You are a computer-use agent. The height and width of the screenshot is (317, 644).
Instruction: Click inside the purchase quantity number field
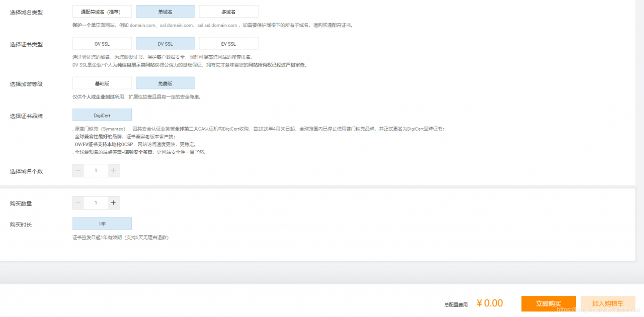[x=96, y=203]
